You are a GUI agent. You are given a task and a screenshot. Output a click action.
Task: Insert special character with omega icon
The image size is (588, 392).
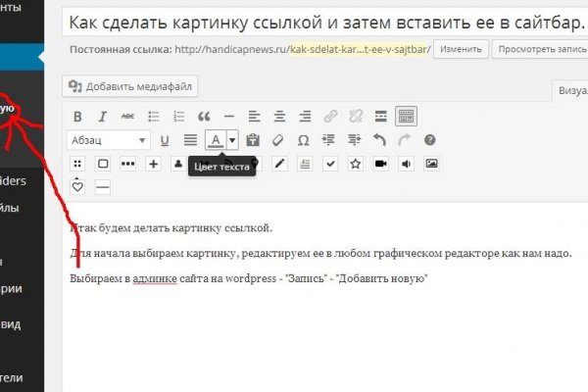(x=304, y=140)
